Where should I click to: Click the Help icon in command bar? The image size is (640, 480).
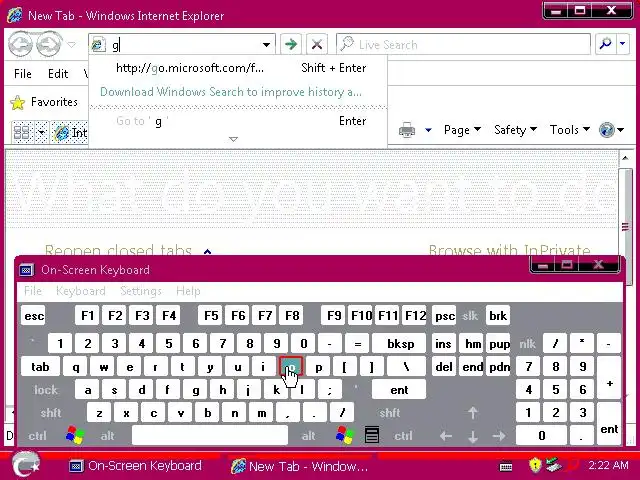coord(607,130)
